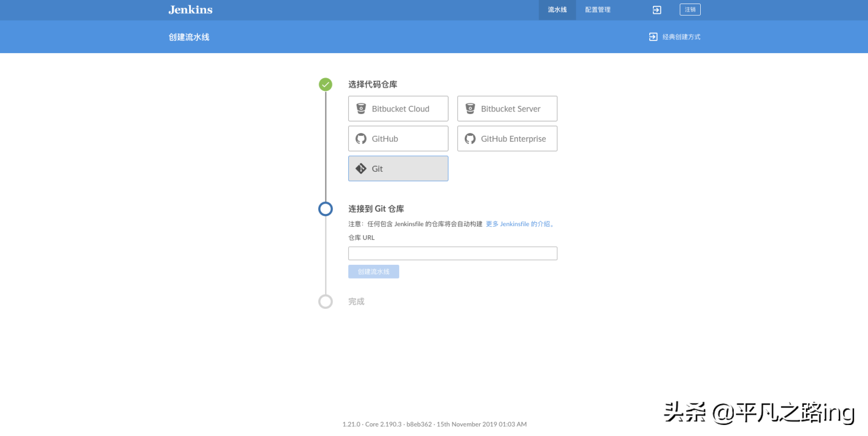Focus the 仓库 URL input field
Viewport: 868px width, 436px height.
(x=453, y=253)
